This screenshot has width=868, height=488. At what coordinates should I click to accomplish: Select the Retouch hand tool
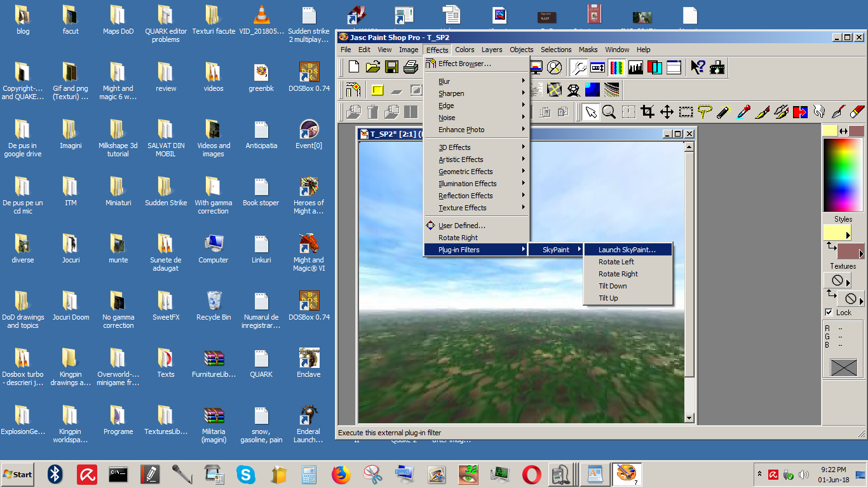click(819, 112)
